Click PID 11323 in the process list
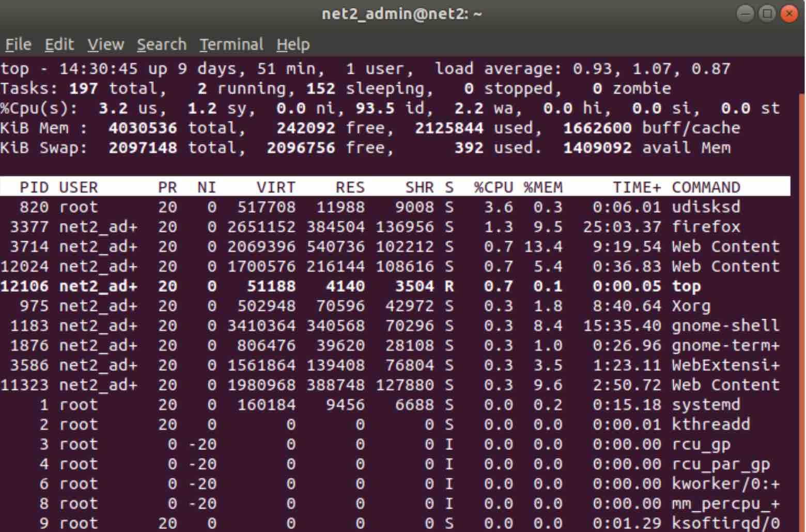This screenshot has height=532, width=806. click(25, 385)
